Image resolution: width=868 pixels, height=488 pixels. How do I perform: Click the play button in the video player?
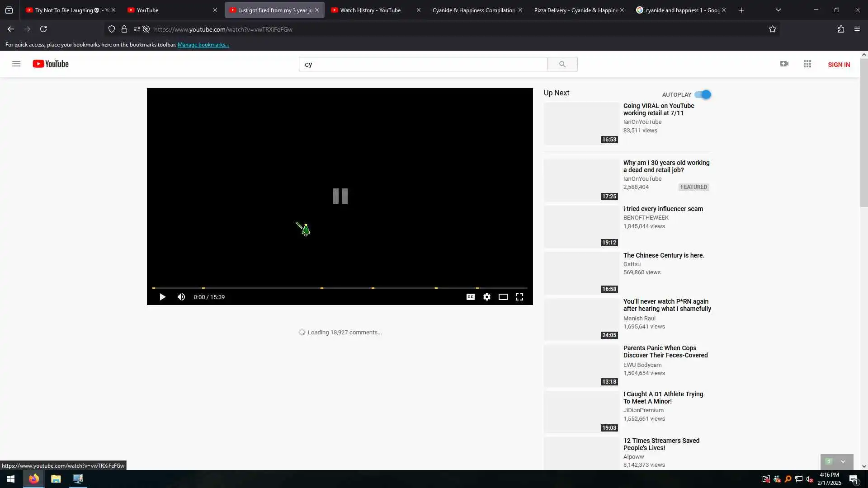(162, 297)
